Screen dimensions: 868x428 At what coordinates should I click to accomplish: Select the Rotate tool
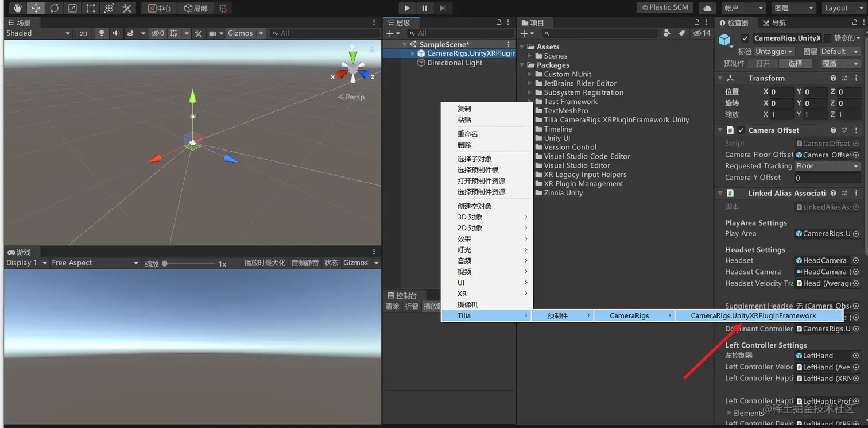[x=54, y=8]
